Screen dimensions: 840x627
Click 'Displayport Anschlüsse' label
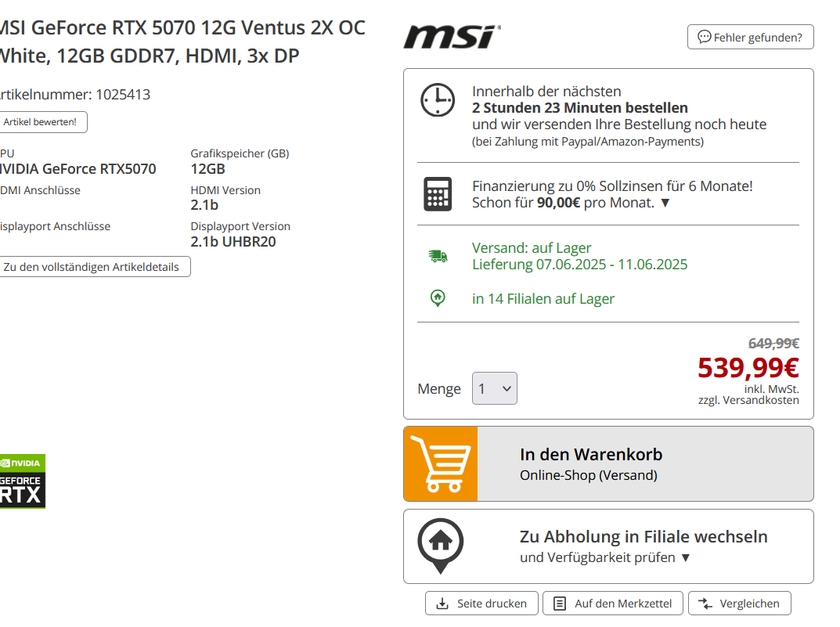coord(55,226)
